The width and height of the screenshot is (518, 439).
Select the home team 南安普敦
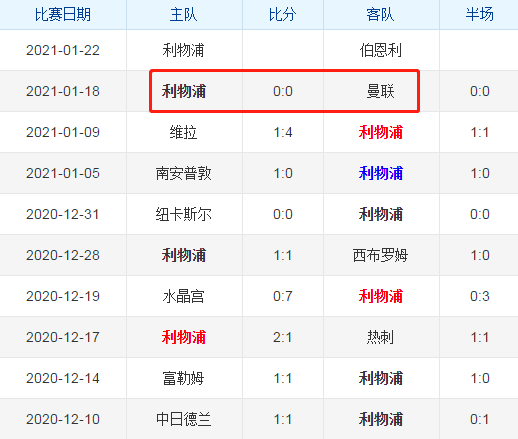click(184, 173)
